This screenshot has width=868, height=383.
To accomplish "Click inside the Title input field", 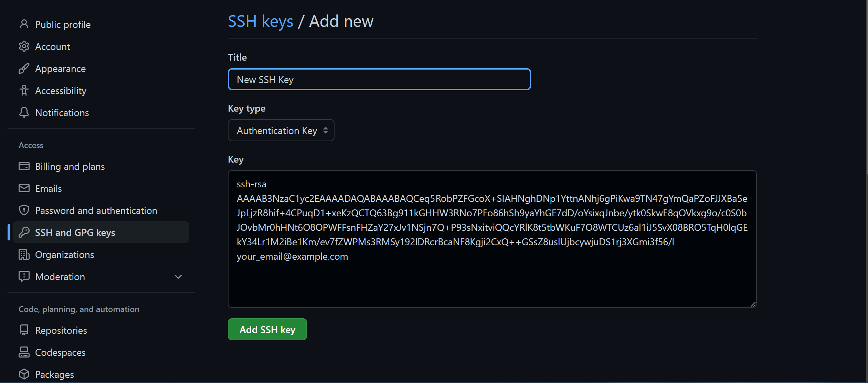I will click(379, 79).
